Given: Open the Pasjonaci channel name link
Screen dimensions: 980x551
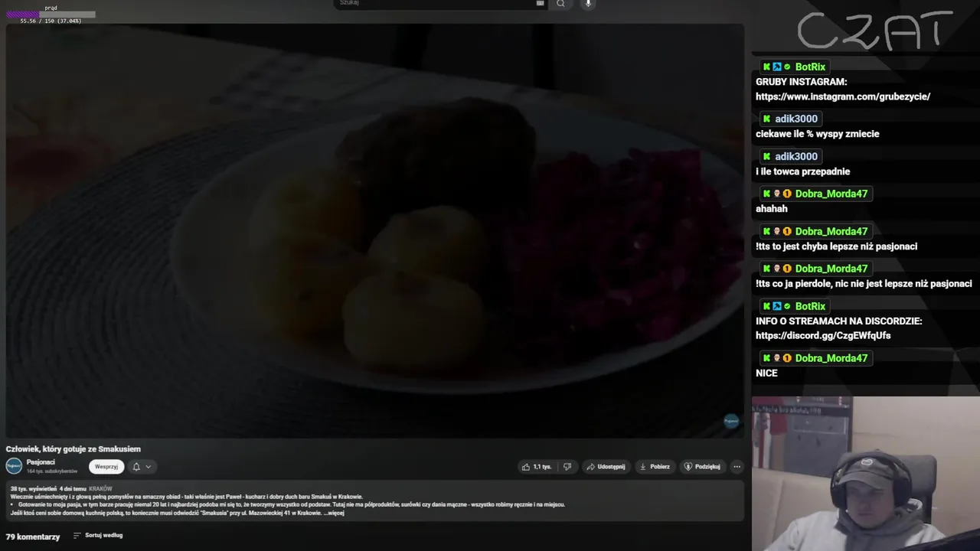Looking at the screenshot, I should [x=41, y=462].
